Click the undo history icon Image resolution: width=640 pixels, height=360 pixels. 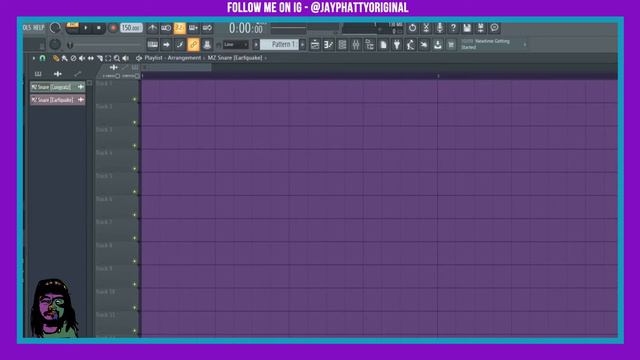pos(412,28)
